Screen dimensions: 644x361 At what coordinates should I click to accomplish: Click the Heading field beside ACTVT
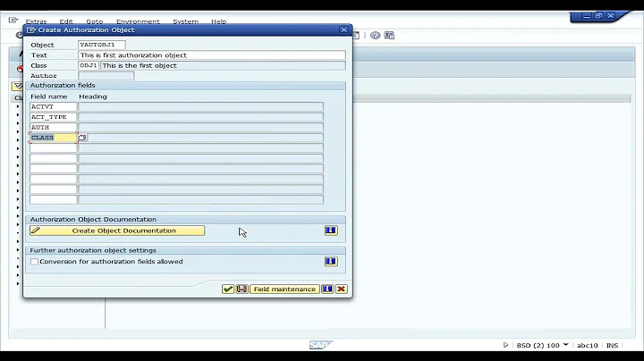pos(201,106)
